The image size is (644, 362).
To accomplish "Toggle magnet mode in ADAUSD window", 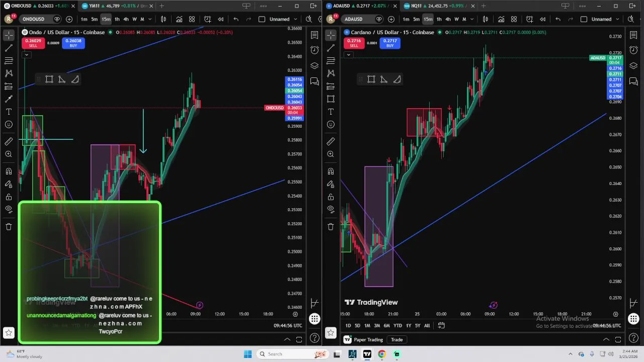I will pos(331,171).
